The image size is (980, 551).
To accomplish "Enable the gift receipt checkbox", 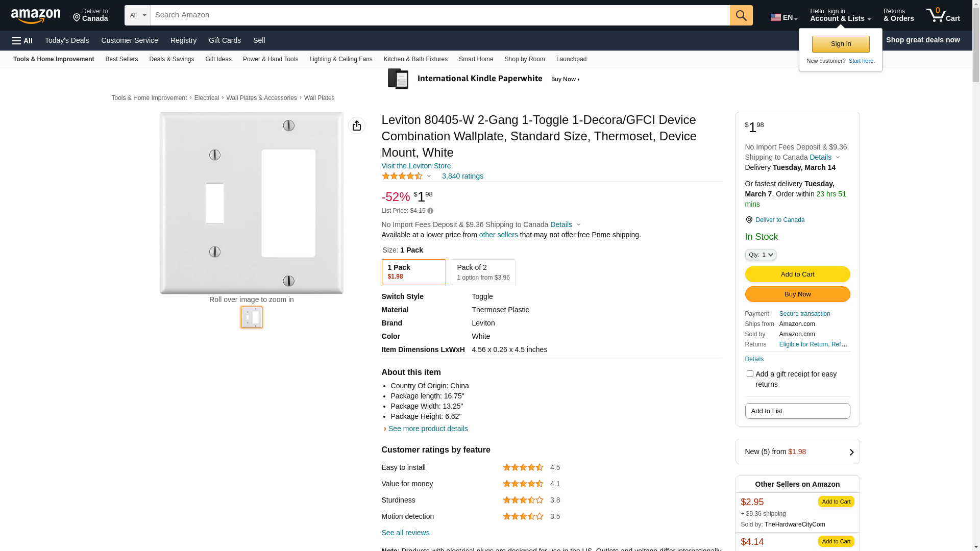I will pos(750,374).
